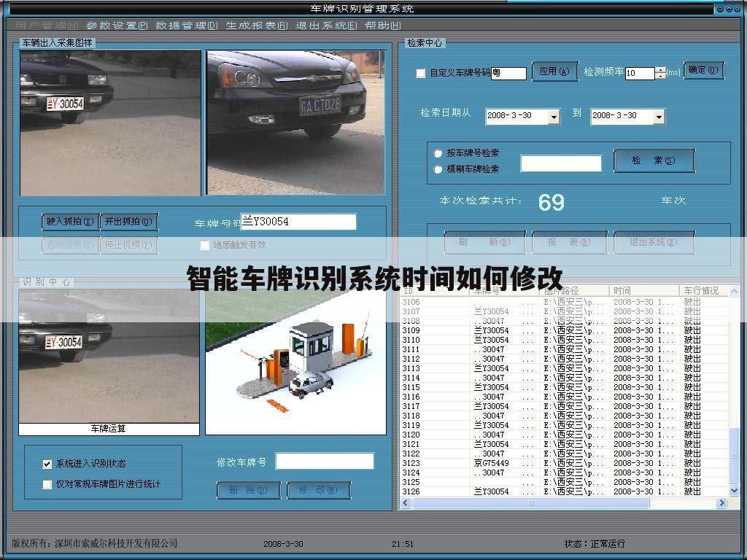Click the horizontal scroll-left arrow

[x=406, y=502]
